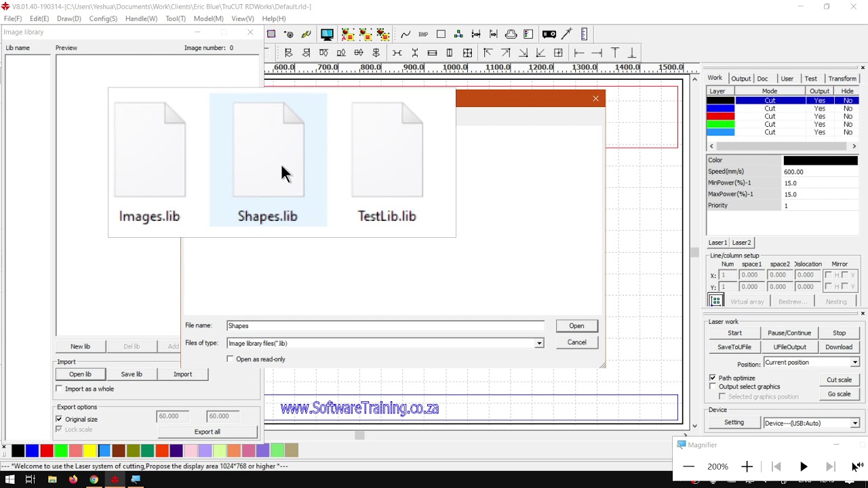The image size is (868, 488).
Task: Click the File name input field
Action: [385, 326]
